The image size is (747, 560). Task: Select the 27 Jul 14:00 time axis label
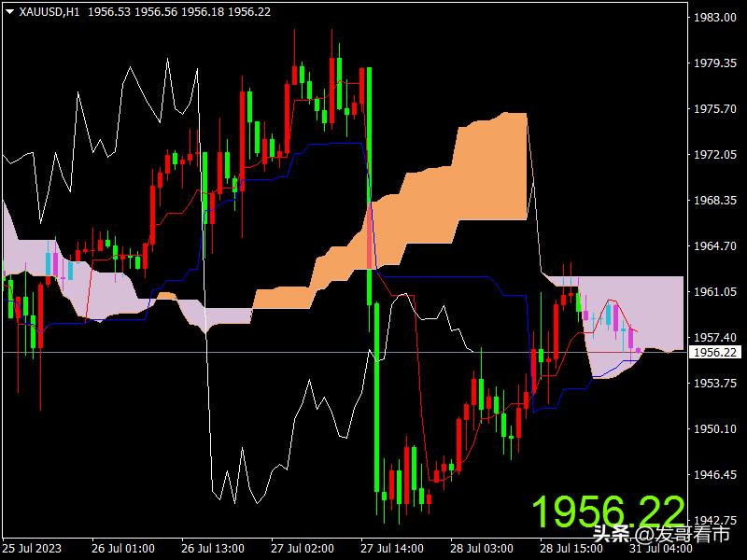[391, 549]
